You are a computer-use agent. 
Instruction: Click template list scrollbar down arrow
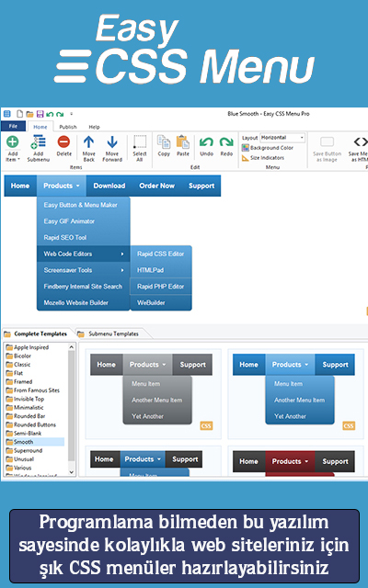[x=72, y=472]
